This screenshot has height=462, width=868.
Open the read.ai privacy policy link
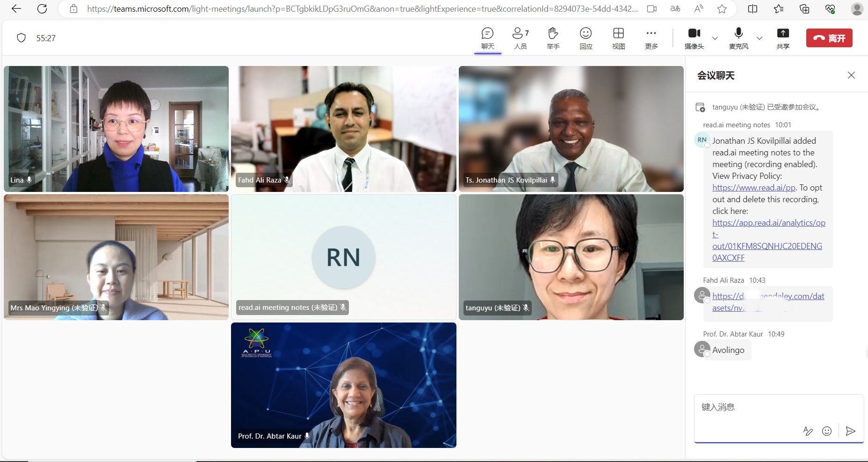click(x=753, y=188)
